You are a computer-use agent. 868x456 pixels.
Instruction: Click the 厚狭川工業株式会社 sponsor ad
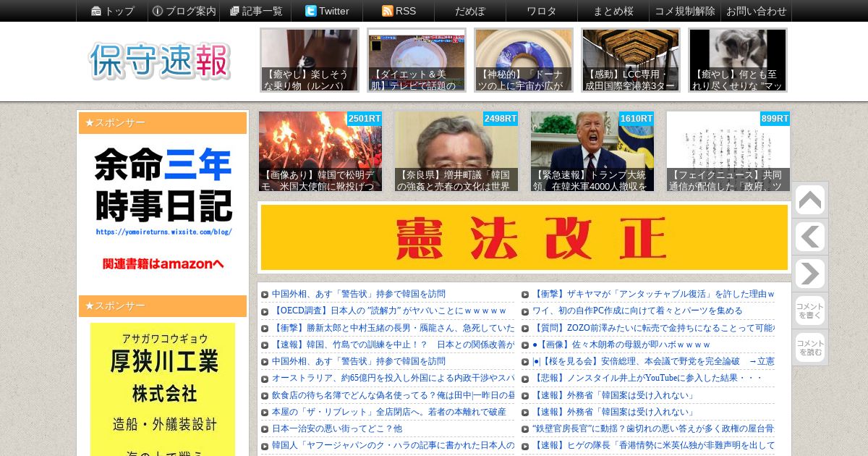pos(163,389)
